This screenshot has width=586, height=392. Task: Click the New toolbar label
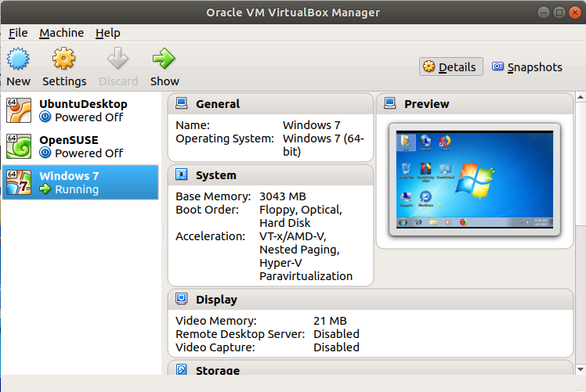click(18, 81)
